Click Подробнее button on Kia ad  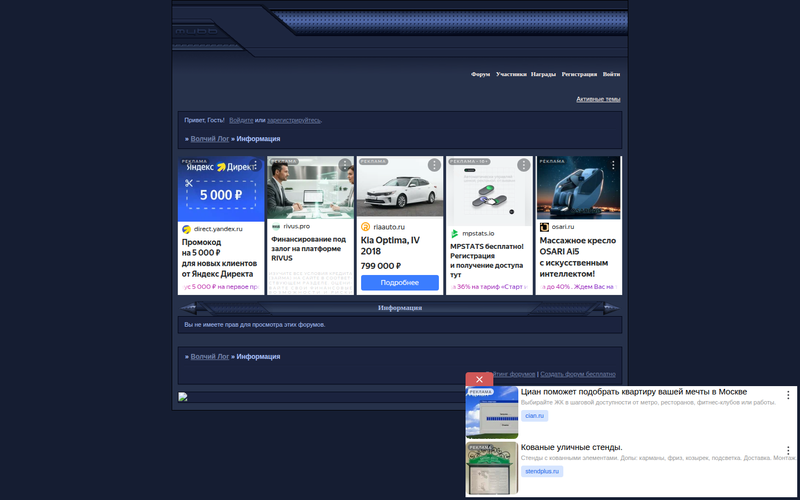399,283
